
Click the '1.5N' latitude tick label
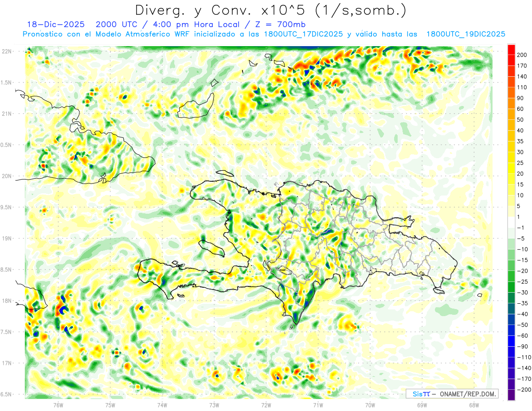(x=6, y=82)
